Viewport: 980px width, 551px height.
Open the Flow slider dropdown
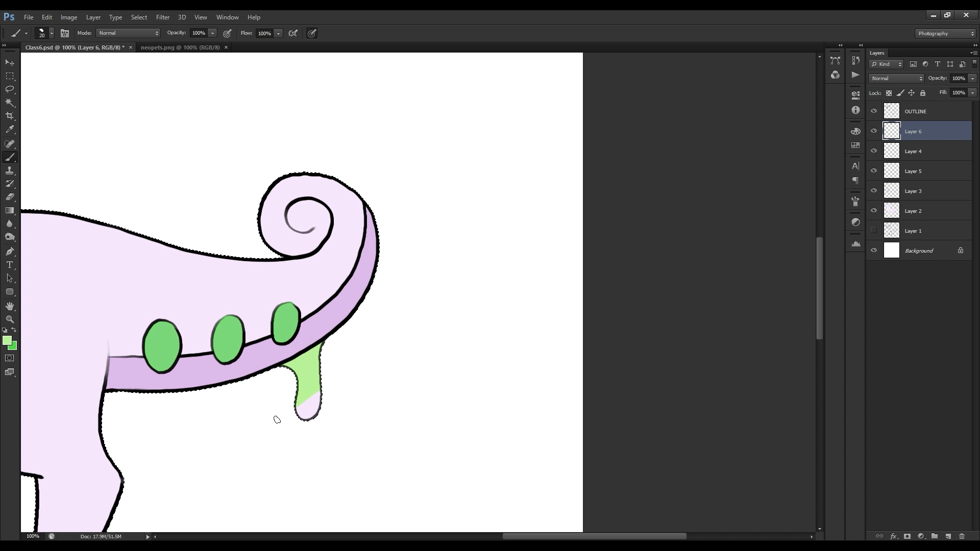tap(278, 33)
